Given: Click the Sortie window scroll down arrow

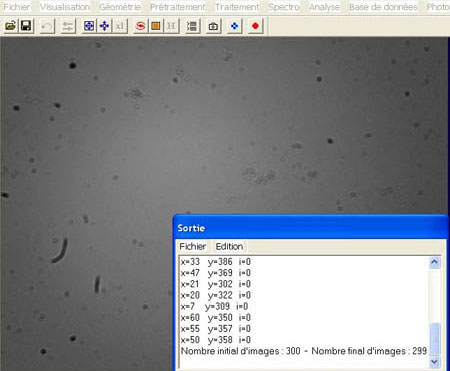Looking at the screenshot, I should (434, 362).
